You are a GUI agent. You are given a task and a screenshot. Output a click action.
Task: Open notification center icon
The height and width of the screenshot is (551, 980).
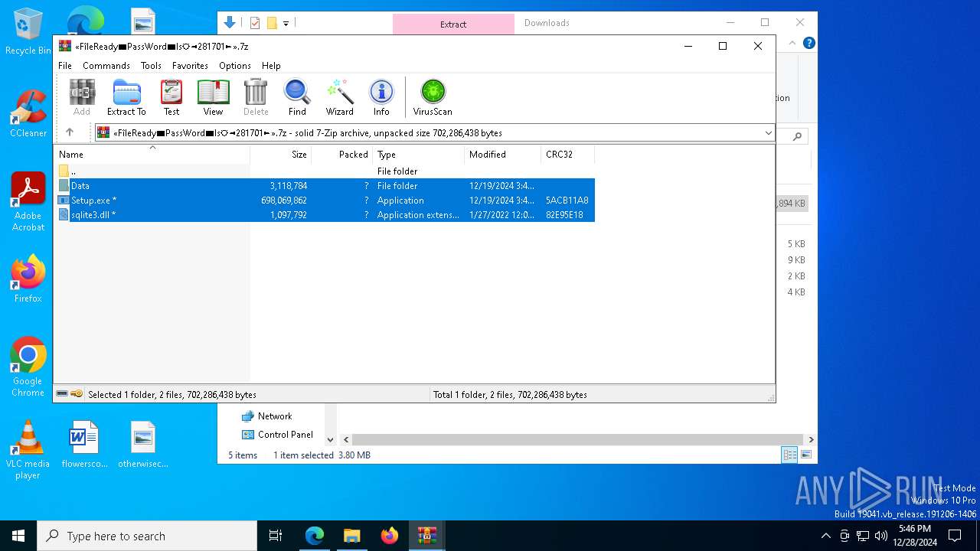(955, 536)
